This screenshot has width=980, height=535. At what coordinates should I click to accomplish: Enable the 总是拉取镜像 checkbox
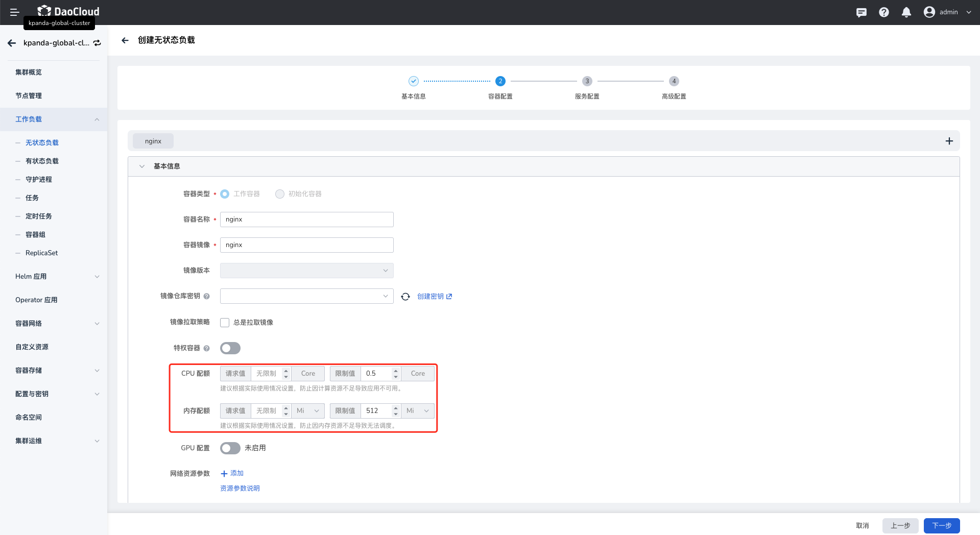[225, 323]
